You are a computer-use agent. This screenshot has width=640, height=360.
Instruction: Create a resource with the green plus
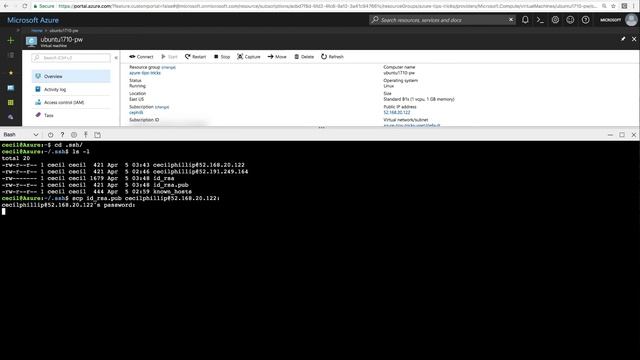point(11,40)
